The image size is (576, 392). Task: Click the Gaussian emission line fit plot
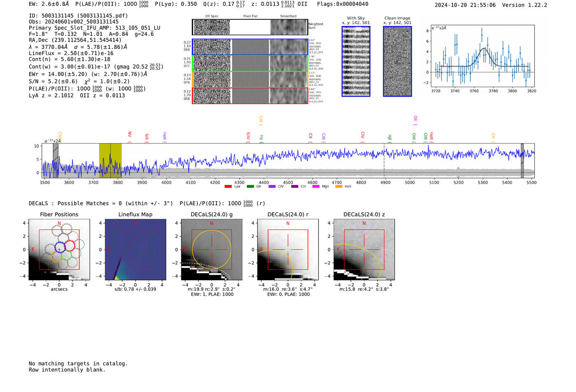click(x=483, y=56)
